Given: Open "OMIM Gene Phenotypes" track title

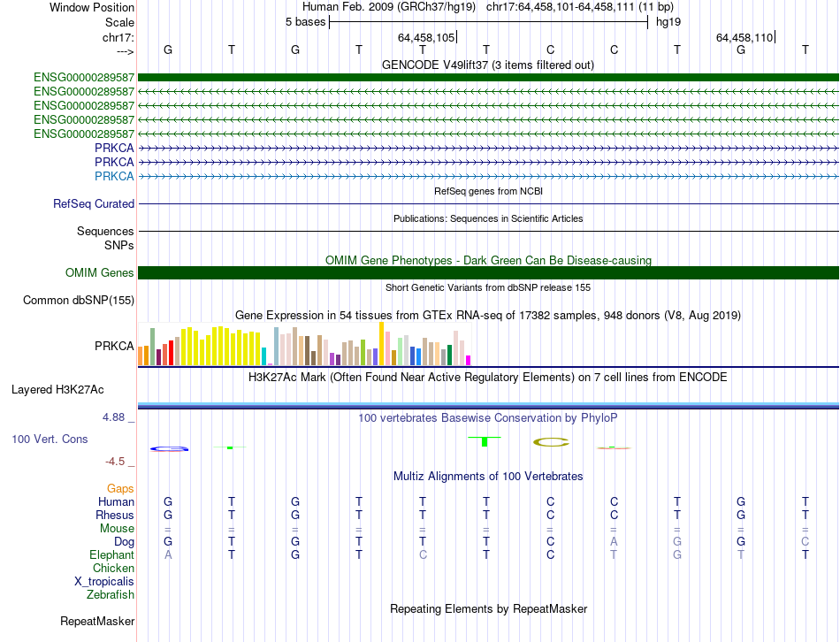Looking at the screenshot, I should click(x=488, y=260).
